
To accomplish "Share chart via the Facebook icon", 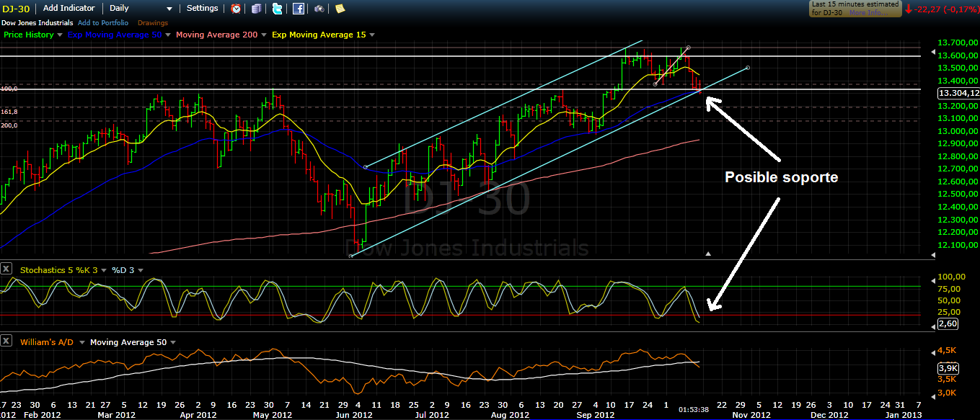I will [x=299, y=9].
